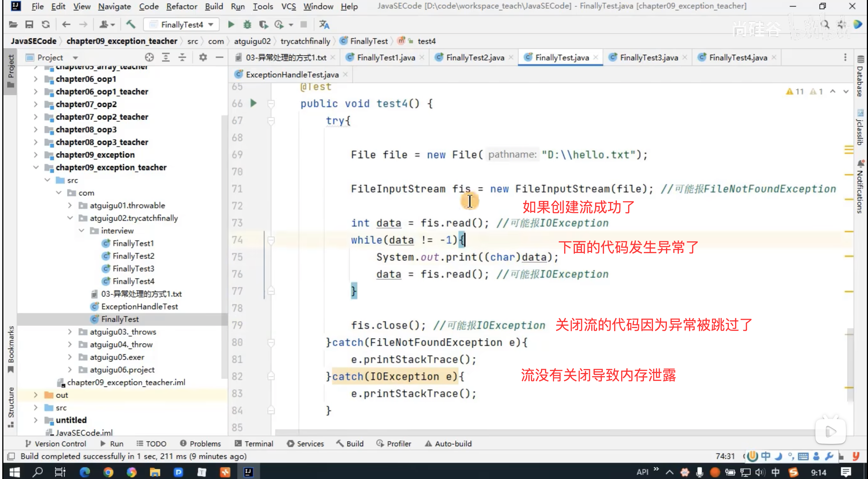Click Save All disk icon
Screen dimensions: 868x479
29,24
